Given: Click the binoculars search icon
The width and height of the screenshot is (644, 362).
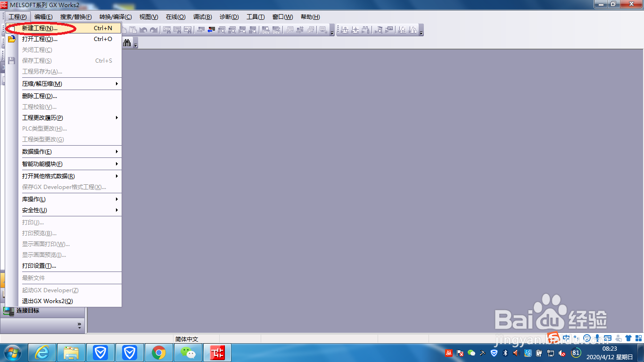Looking at the screenshot, I should (x=126, y=43).
